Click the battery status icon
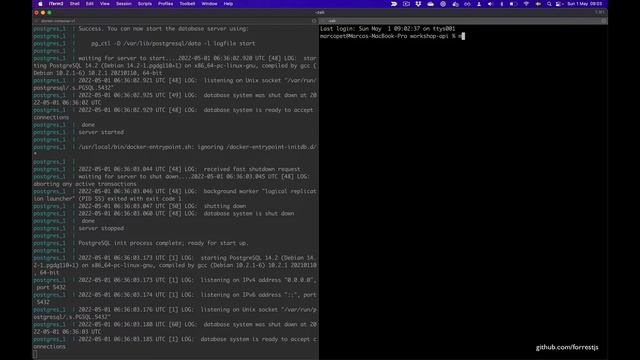This screenshot has width=640, height=360. coord(514,4)
